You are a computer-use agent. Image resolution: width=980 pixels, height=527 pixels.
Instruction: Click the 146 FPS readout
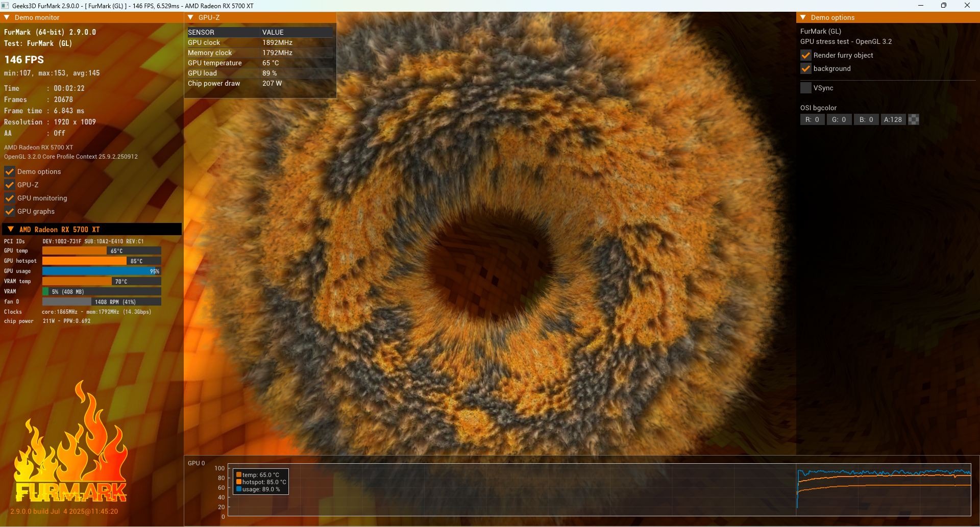pyautogui.click(x=24, y=59)
